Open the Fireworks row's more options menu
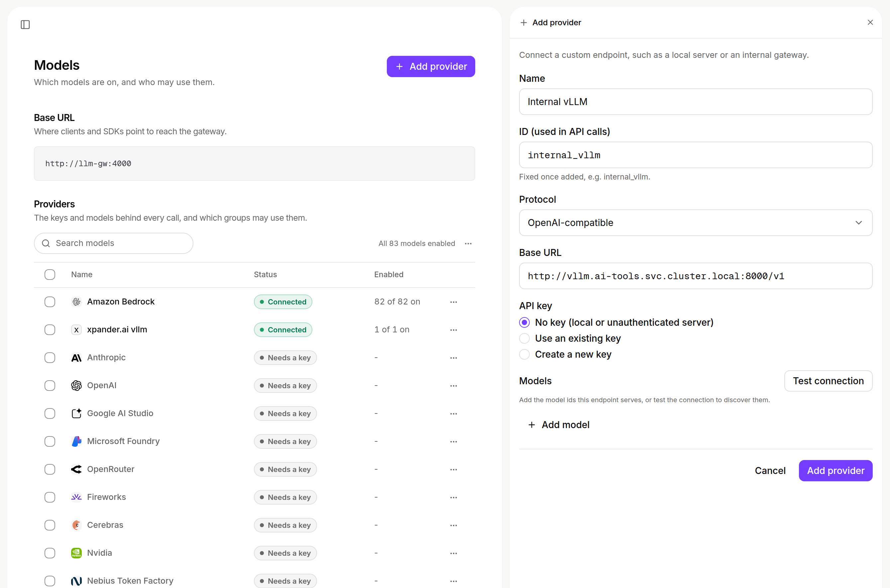This screenshot has height=588, width=890. pos(454,497)
